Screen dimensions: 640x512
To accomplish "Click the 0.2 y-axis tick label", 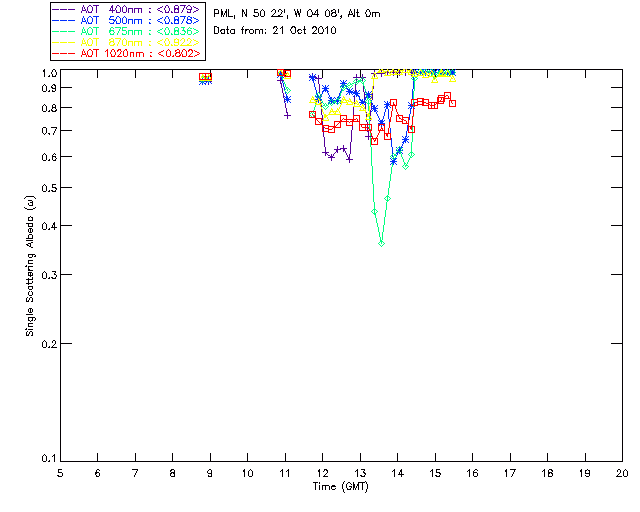I will pos(49,344).
